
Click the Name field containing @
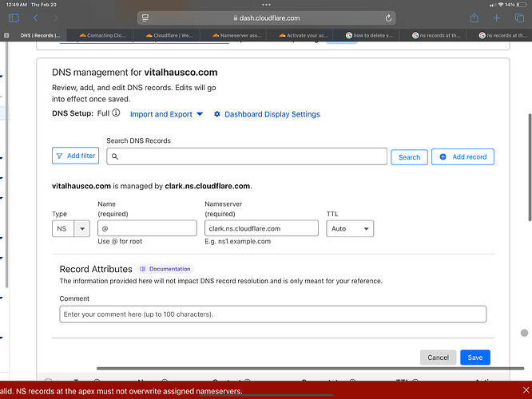[x=147, y=228]
